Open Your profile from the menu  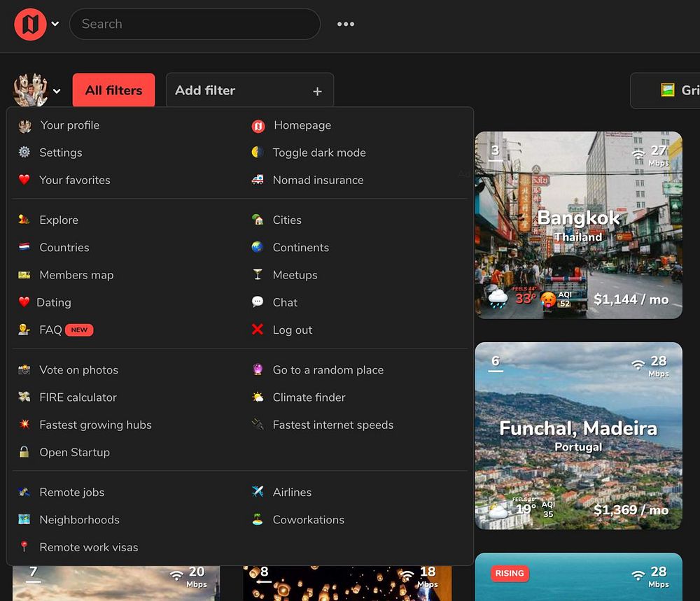pyautogui.click(x=69, y=125)
